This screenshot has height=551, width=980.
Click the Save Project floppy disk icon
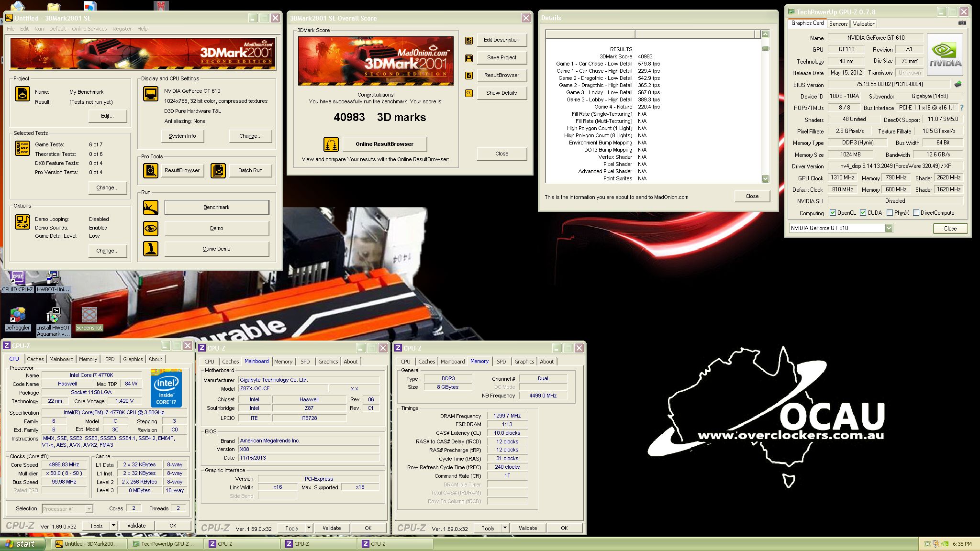point(469,58)
